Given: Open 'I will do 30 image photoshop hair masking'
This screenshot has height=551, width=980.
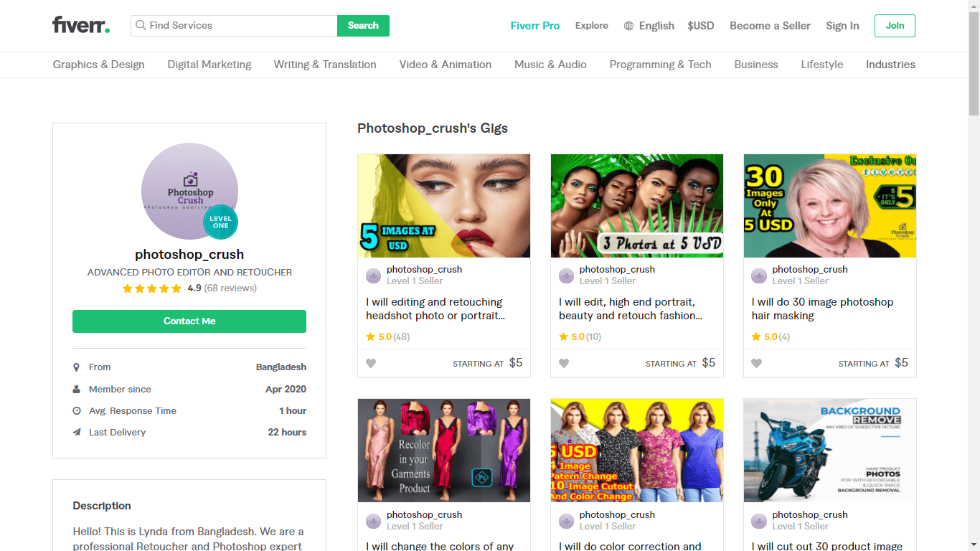Looking at the screenshot, I should pos(822,309).
